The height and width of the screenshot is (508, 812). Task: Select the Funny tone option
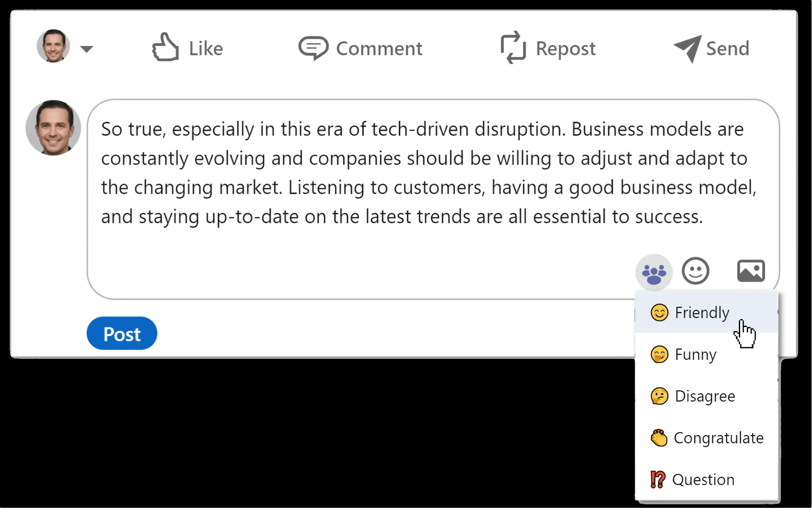(x=696, y=354)
